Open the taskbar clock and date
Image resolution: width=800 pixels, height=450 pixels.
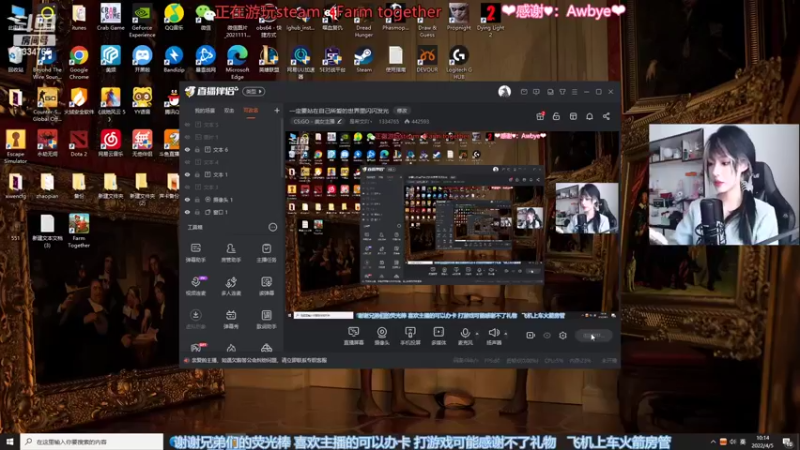point(762,441)
